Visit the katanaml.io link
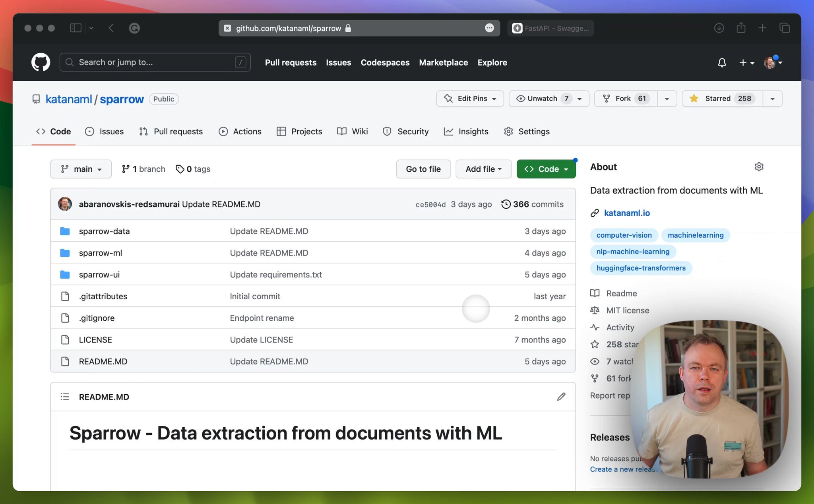The image size is (814, 504). coord(627,213)
